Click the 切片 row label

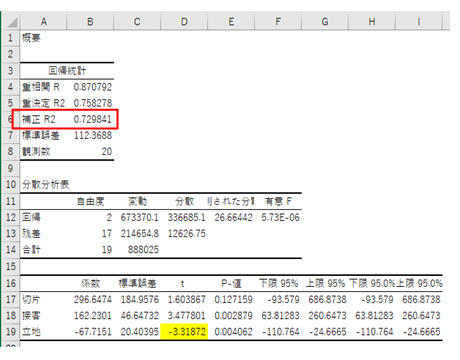tap(31, 299)
